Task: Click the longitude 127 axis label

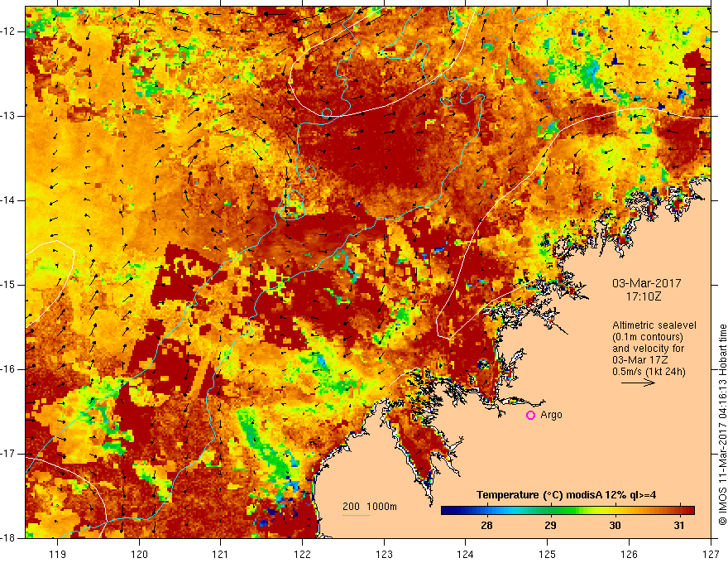Action: click(711, 554)
